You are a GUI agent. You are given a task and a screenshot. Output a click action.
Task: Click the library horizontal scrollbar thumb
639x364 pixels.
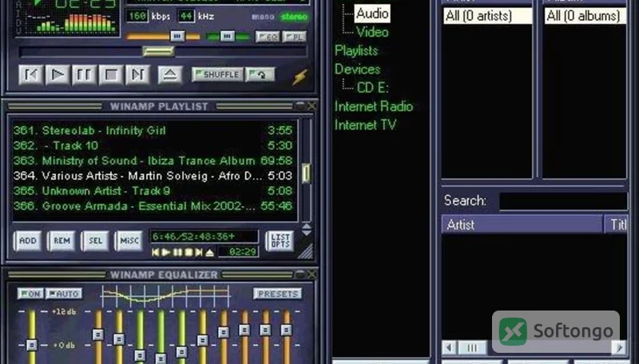coord(472,348)
